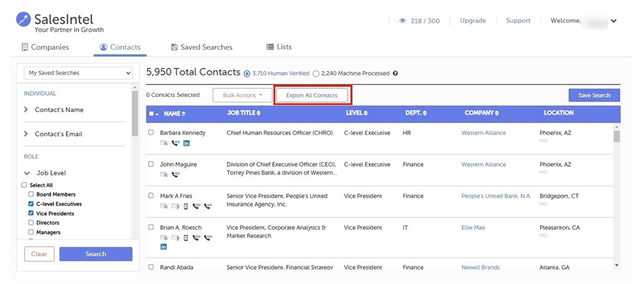Open the Newell Brands company link

[x=480, y=267]
